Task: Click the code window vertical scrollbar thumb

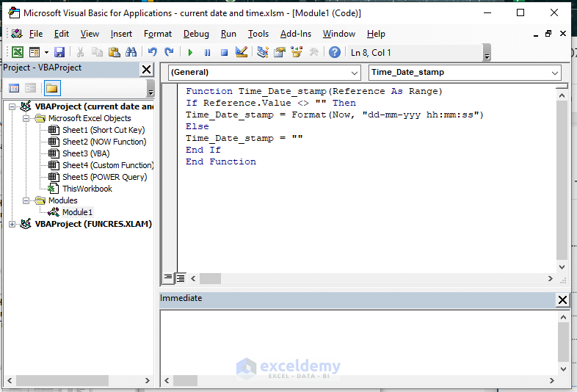Action: 562,180
